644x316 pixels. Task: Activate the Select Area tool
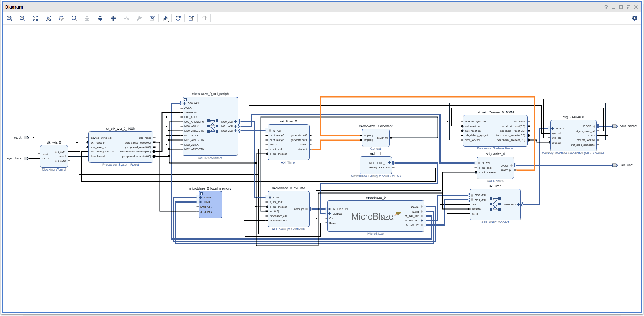48,18
